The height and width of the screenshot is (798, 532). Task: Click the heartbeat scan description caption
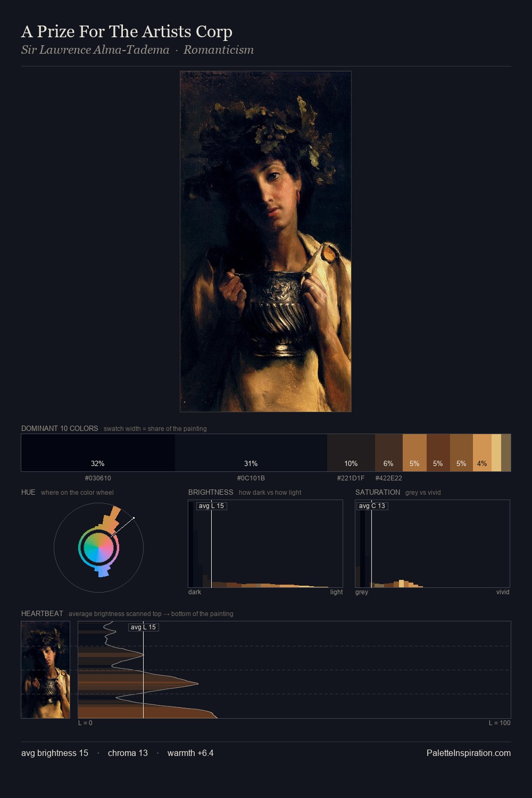(151, 614)
